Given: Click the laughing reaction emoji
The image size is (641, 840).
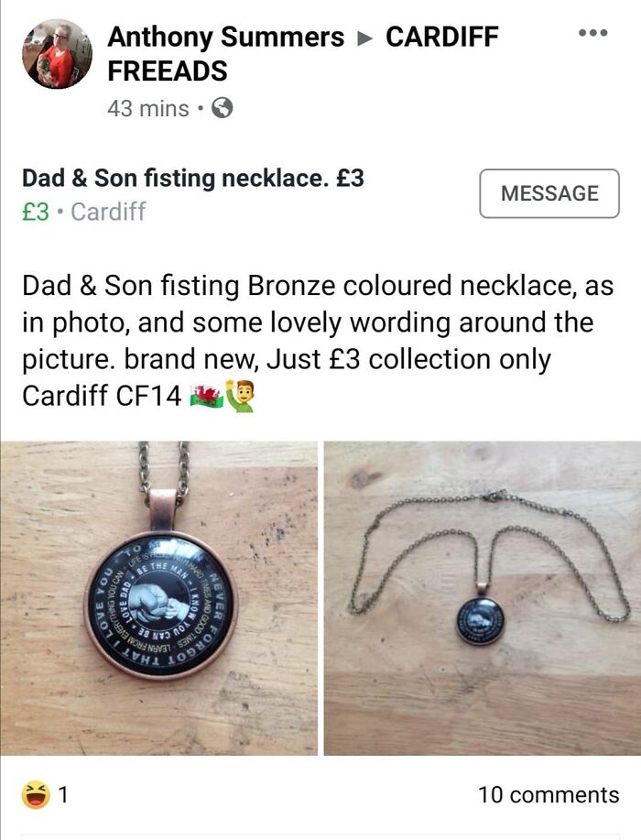Looking at the screenshot, I should click(36, 794).
